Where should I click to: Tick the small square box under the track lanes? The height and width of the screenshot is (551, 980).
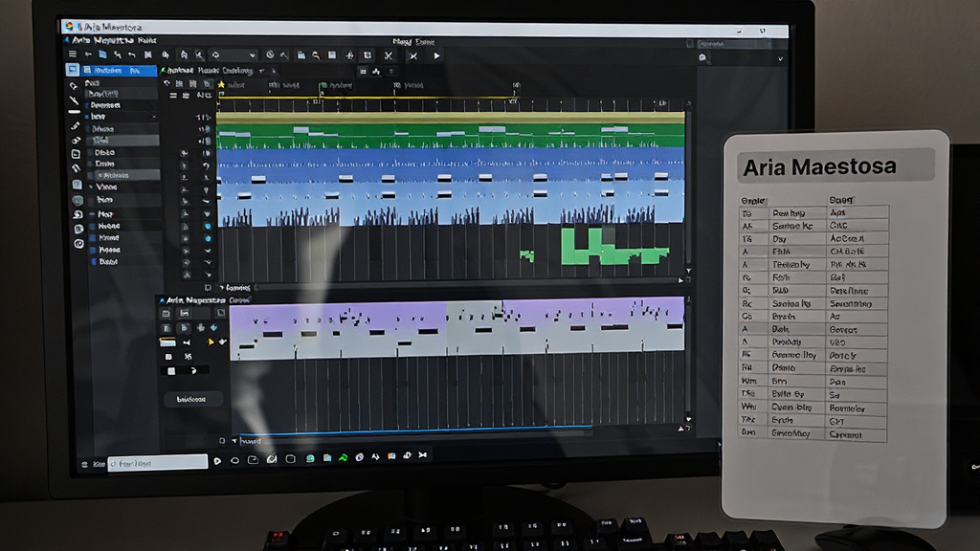coord(208,288)
